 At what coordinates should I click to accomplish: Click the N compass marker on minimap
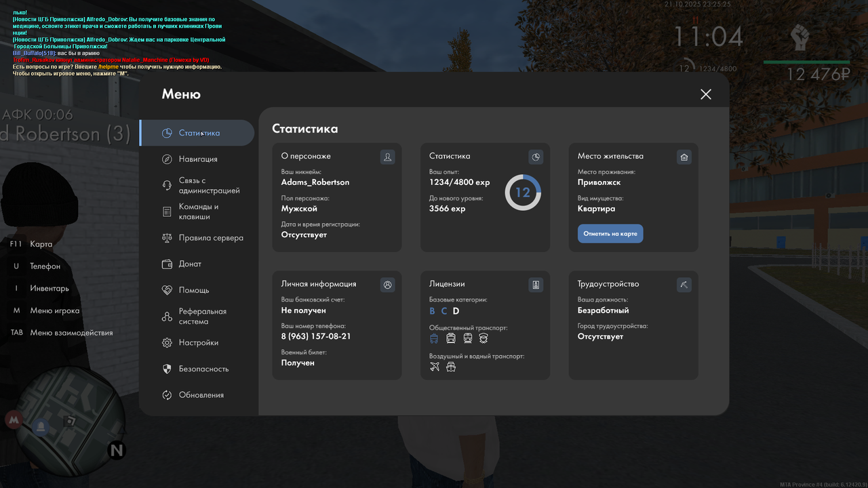click(x=117, y=449)
